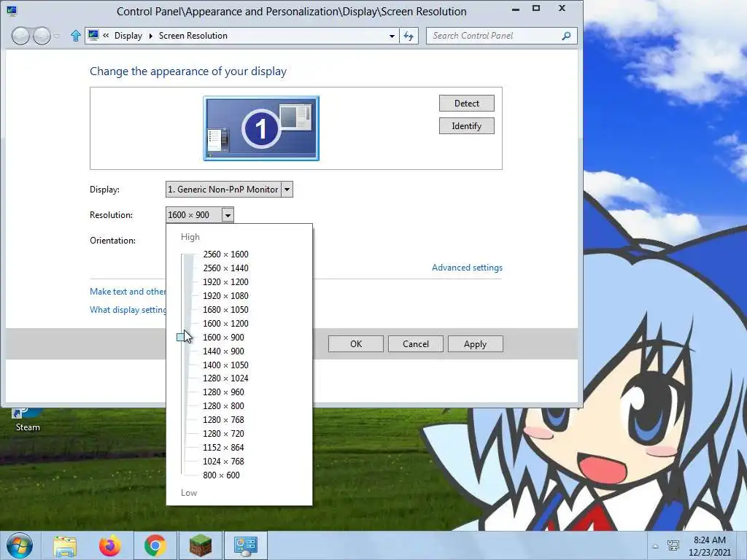This screenshot has height=560, width=747.
Task: Select the monitor 1 preview thumbnail
Action: tap(261, 128)
